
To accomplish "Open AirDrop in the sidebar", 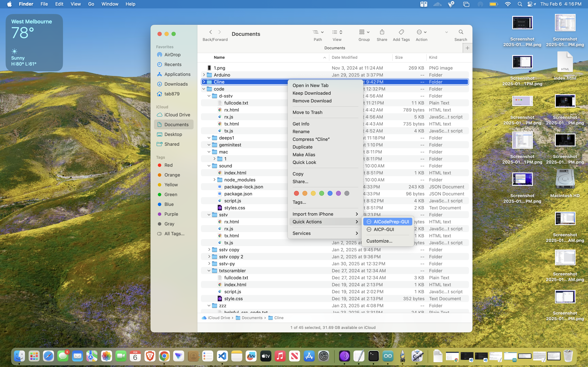I will coord(172,55).
